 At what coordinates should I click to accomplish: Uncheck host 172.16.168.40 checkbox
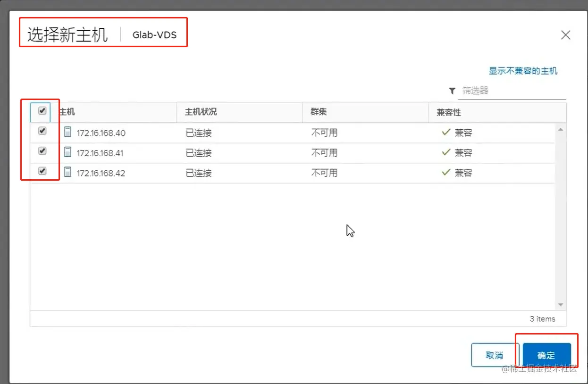coord(42,131)
